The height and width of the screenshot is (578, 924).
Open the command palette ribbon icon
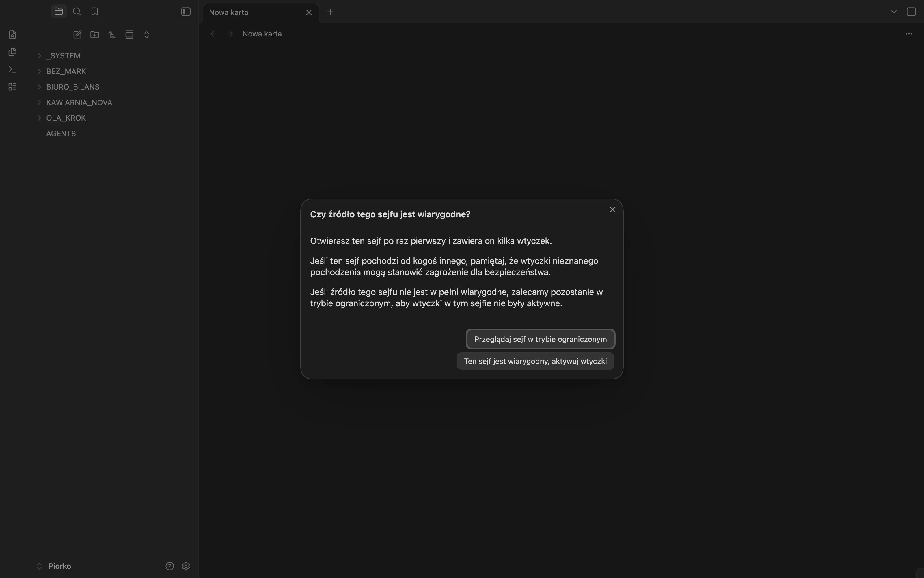click(12, 70)
